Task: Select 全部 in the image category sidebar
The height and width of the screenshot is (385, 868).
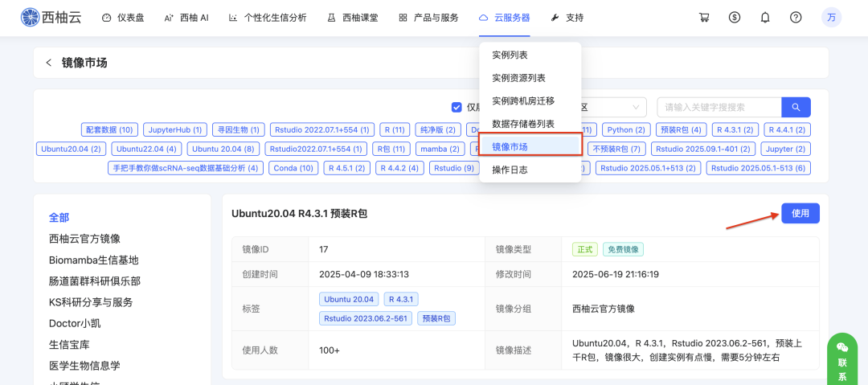Action: click(x=59, y=218)
